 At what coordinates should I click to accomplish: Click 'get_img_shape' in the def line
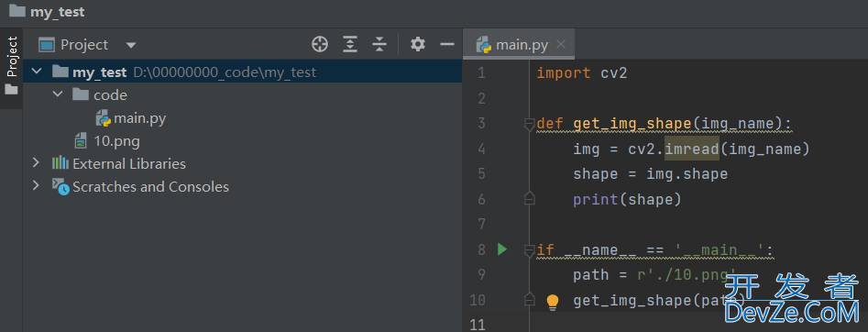[x=632, y=123]
